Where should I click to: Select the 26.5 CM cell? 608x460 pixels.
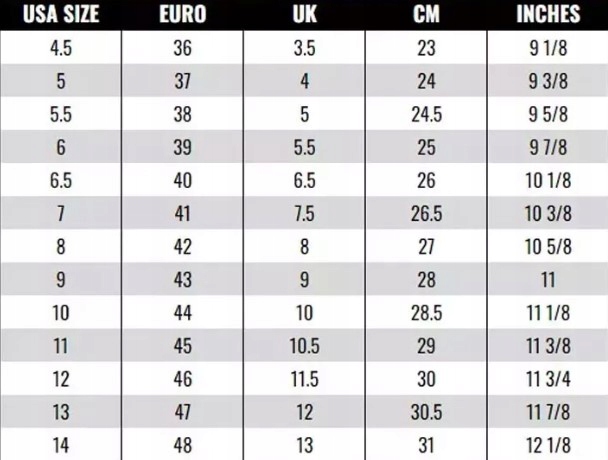click(x=426, y=213)
